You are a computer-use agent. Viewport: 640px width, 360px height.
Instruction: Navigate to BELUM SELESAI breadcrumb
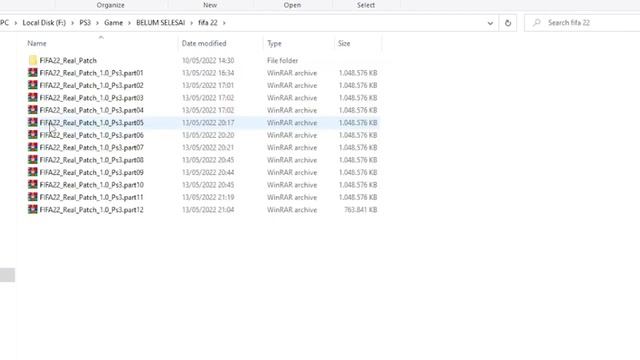[x=160, y=23]
